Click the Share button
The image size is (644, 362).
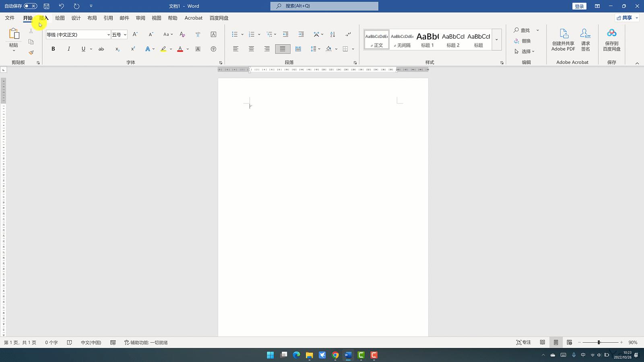627,18
